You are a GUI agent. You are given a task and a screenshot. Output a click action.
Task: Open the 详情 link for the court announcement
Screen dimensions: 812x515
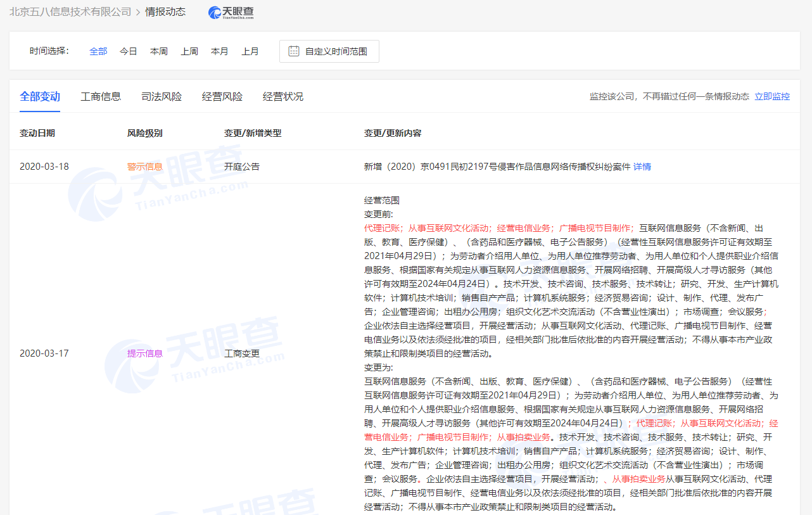click(642, 167)
